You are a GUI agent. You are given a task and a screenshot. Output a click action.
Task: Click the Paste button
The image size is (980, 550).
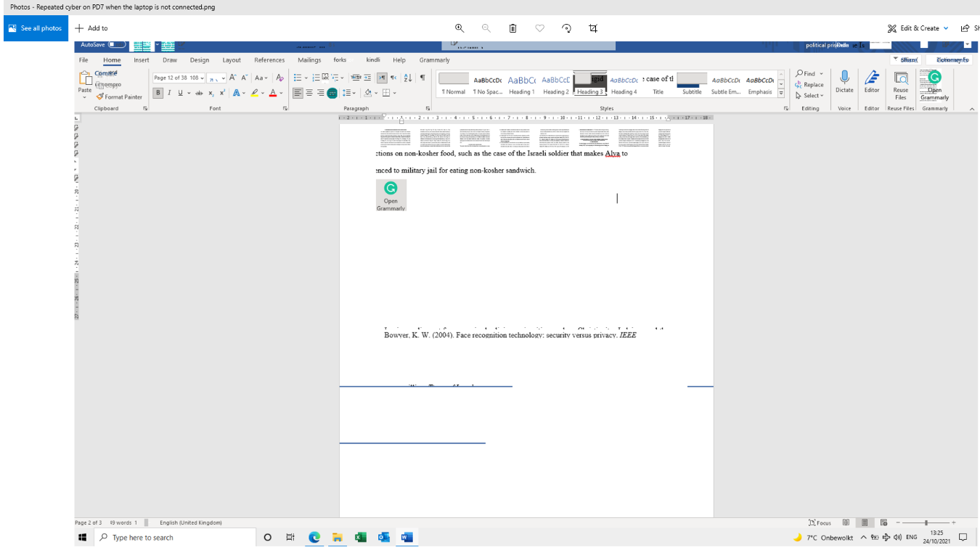coord(85,84)
